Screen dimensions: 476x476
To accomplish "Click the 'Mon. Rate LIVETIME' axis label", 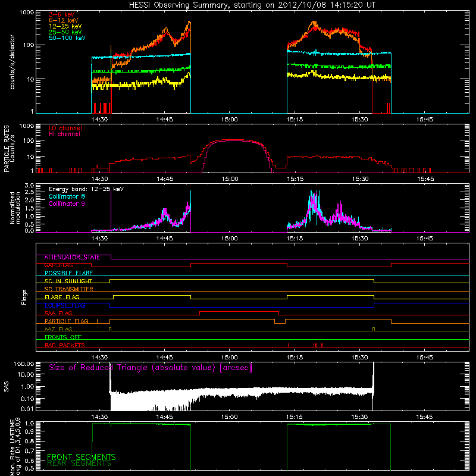I will point(12,448).
